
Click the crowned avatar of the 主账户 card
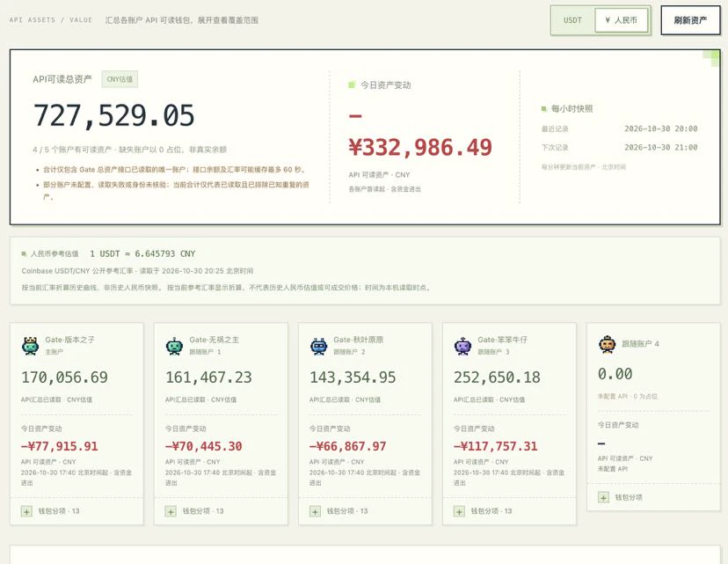tap(31, 346)
